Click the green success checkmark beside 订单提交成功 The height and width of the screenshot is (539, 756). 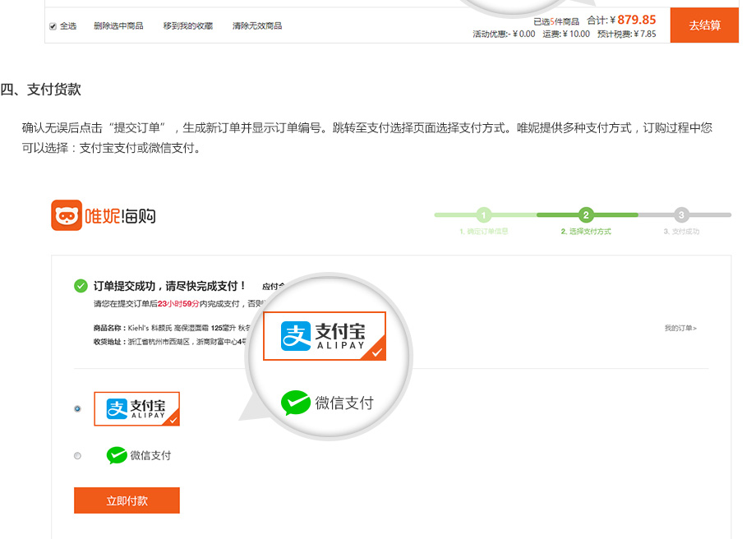click(x=81, y=286)
